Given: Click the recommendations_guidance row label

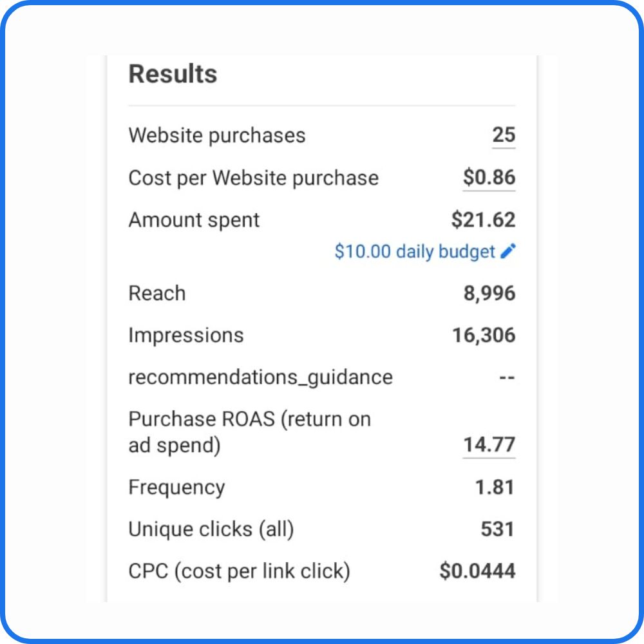Looking at the screenshot, I should pyautogui.click(x=260, y=377).
